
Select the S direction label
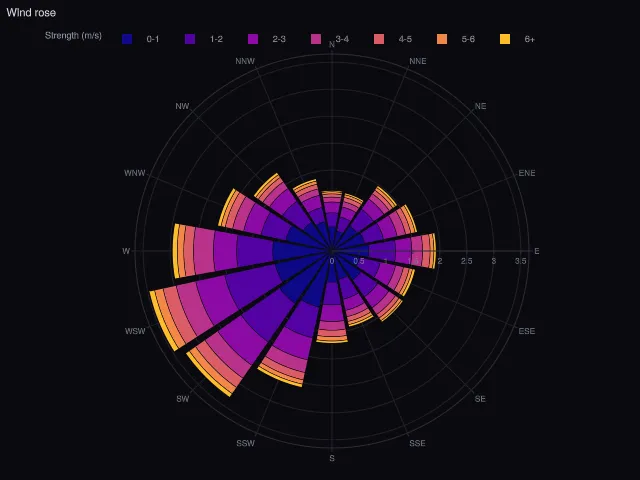332,458
